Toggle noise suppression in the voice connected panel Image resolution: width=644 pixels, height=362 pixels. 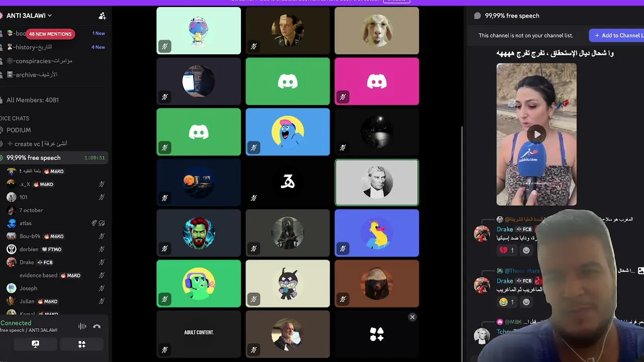coord(82,326)
